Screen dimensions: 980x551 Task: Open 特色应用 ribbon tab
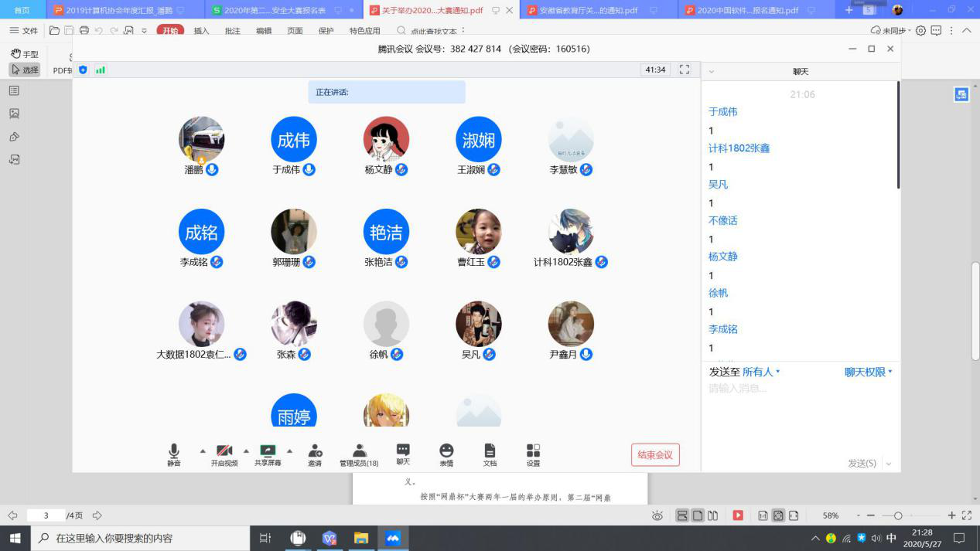click(365, 31)
